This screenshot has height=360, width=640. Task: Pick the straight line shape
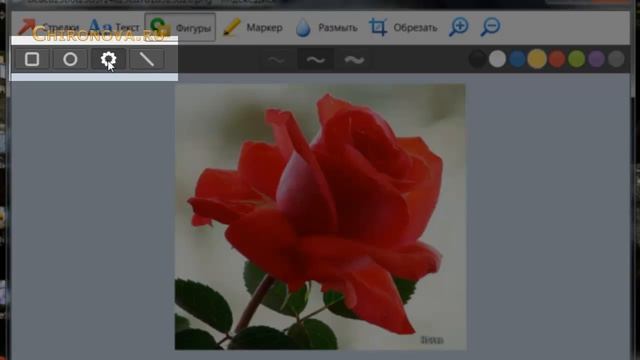(x=147, y=59)
